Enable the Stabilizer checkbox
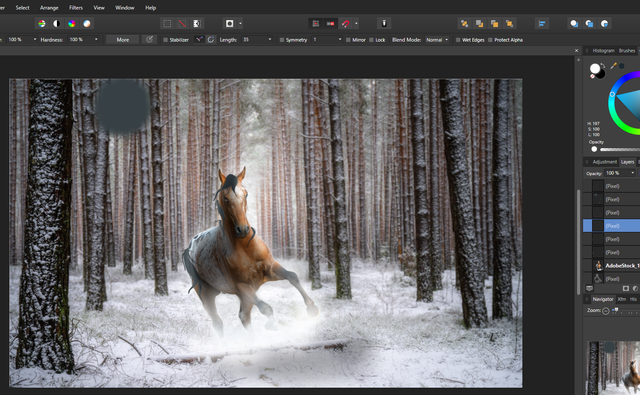The width and height of the screenshot is (640, 395). [165, 40]
